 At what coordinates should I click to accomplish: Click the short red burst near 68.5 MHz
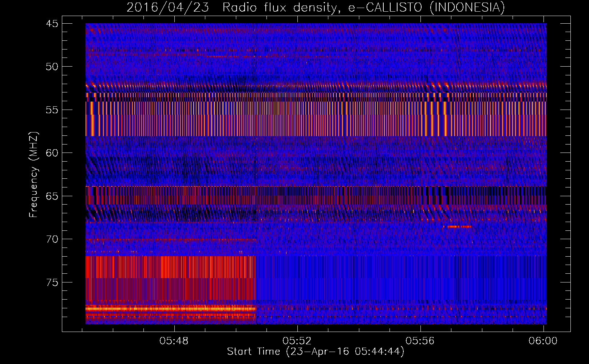[458, 226]
